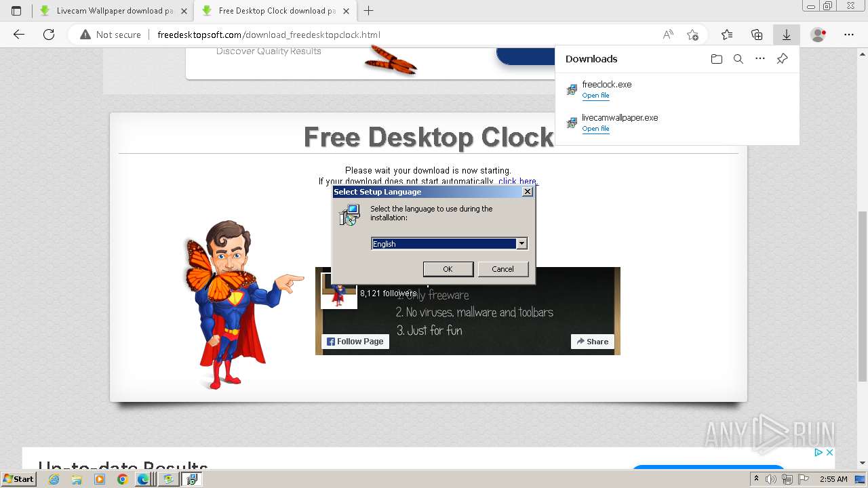The image size is (868, 488).
Task: Open file link under livecamwallpaper.exe
Action: coord(596,129)
